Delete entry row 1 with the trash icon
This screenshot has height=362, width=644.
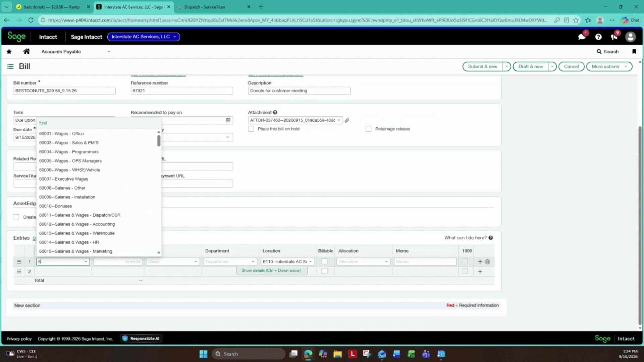tap(488, 262)
